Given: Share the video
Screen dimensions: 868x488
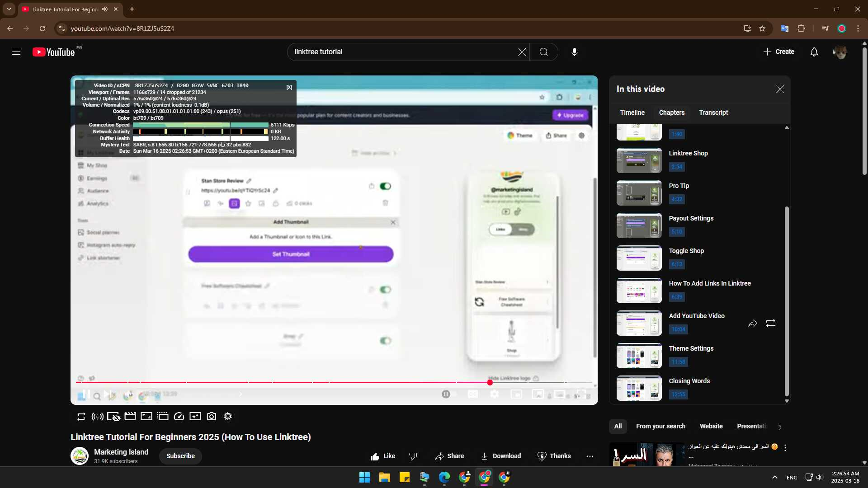Looking at the screenshot, I should (x=449, y=456).
